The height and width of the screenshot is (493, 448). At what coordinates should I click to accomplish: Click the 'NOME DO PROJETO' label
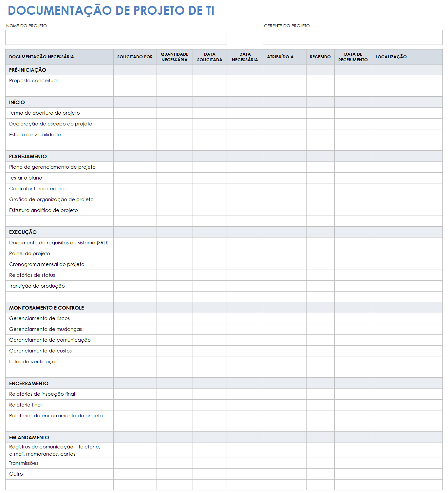[x=27, y=26]
